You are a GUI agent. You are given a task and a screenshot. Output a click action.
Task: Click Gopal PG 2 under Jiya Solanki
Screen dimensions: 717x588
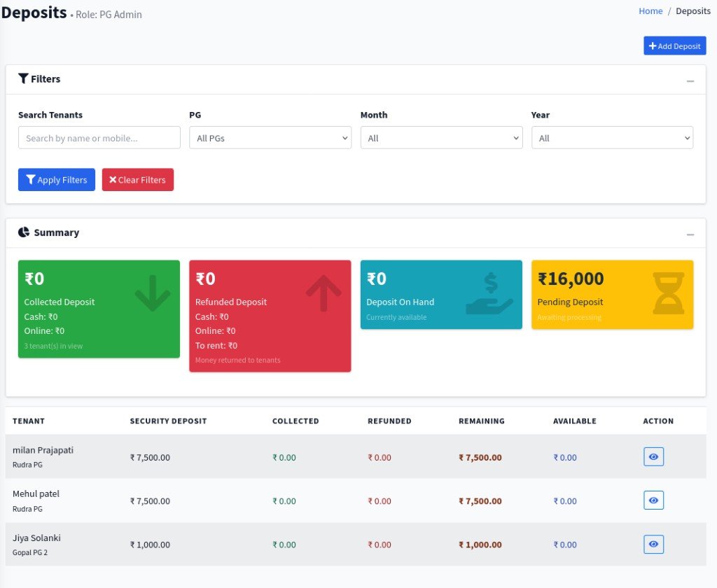click(30, 552)
